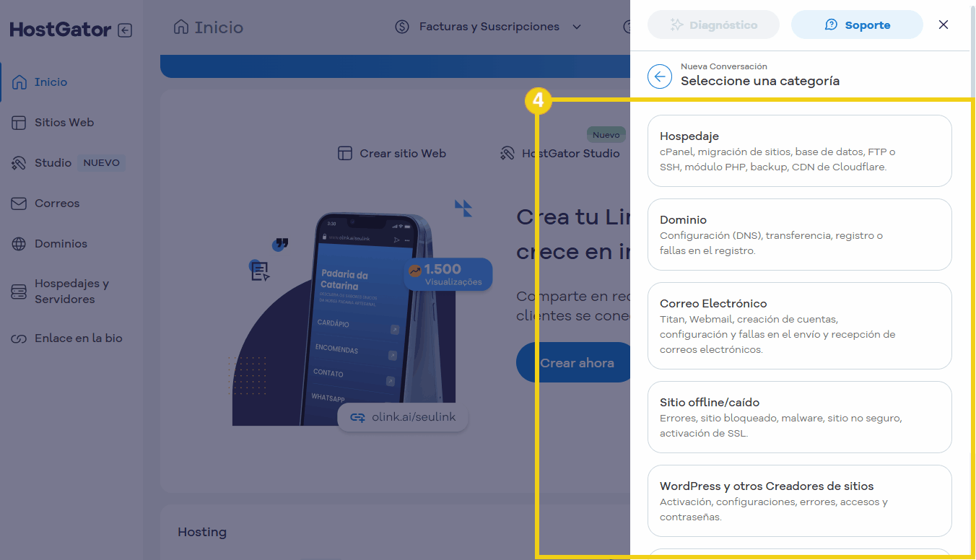Click the Dominios globe icon

19,244
